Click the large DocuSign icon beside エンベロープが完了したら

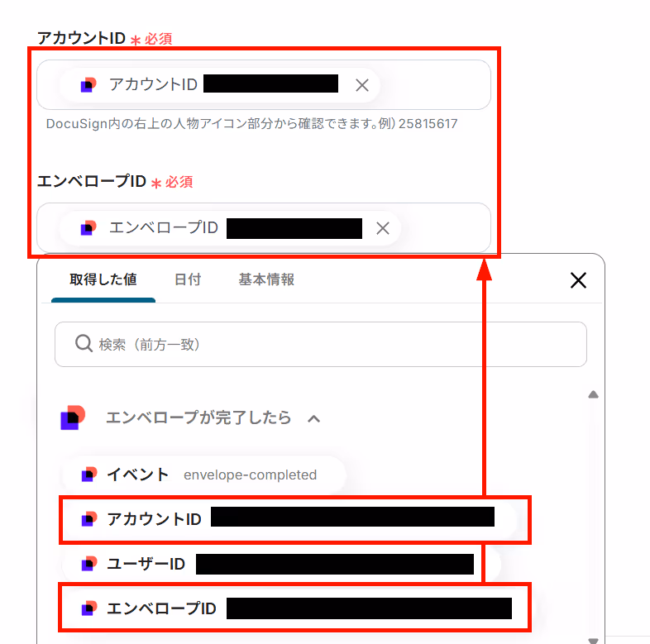pyautogui.click(x=73, y=417)
